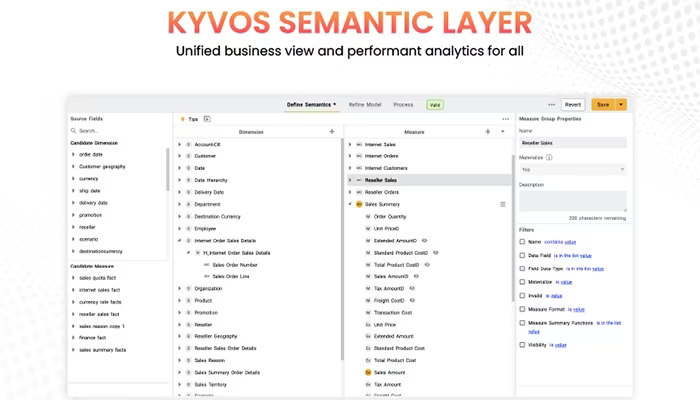Click the search magnifier icon in Source Fields
The width and height of the screenshot is (700, 400).
[x=73, y=131]
